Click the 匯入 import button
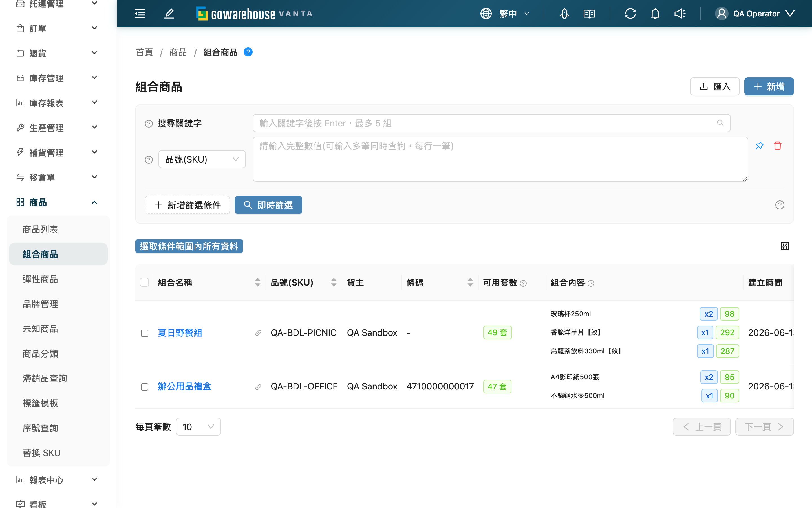Viewport: 812px width, 508px height. click(715, 86)
